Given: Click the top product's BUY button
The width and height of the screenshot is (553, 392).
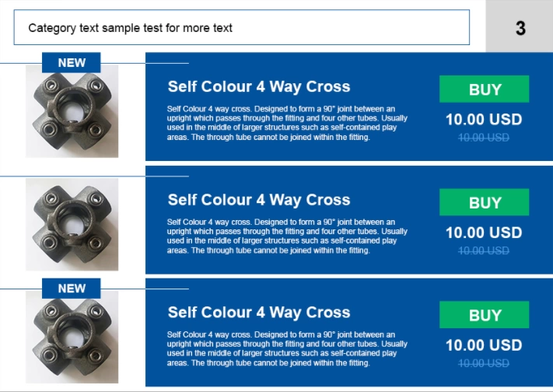Looking at the screenshot, I should click(484, 89).
